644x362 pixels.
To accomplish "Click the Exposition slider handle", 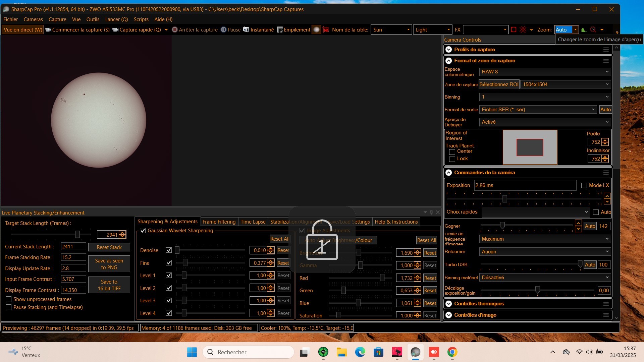I will (504, 199).
